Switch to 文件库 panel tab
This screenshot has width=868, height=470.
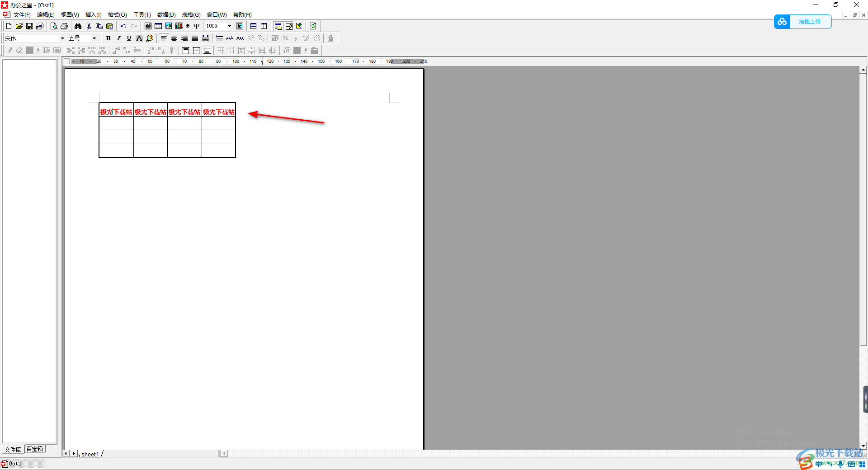[x=13, y=450]
